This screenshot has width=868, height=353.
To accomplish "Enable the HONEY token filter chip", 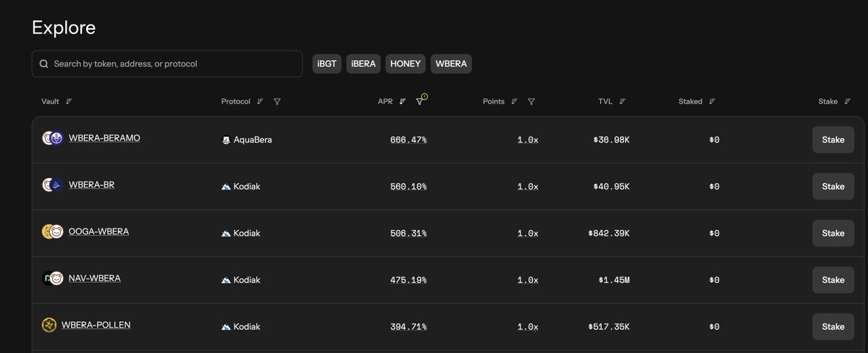I will pyautogui.click(x=405, y=64).
